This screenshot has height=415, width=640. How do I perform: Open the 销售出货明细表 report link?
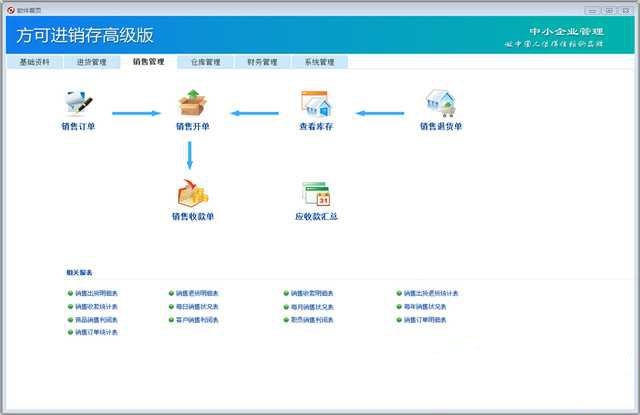pyautogui.click(x=93, y=293)
